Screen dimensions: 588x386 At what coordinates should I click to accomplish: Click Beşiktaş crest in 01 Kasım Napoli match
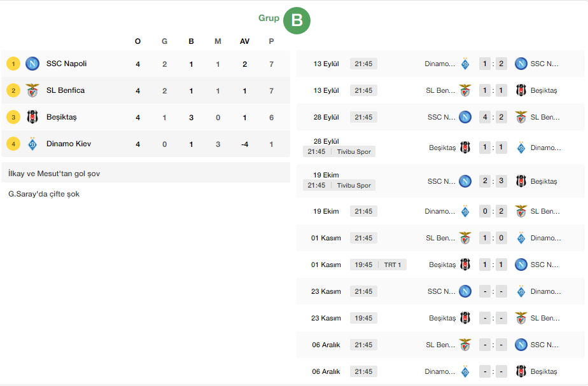pyautogui.click(x=465, y=265)
